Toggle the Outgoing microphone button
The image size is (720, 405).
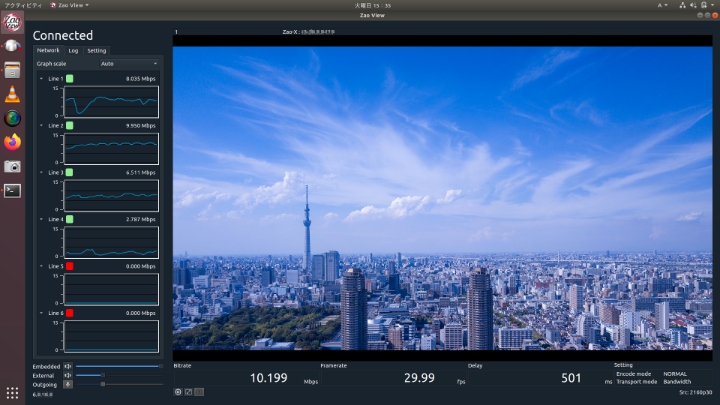pos(68,384)
